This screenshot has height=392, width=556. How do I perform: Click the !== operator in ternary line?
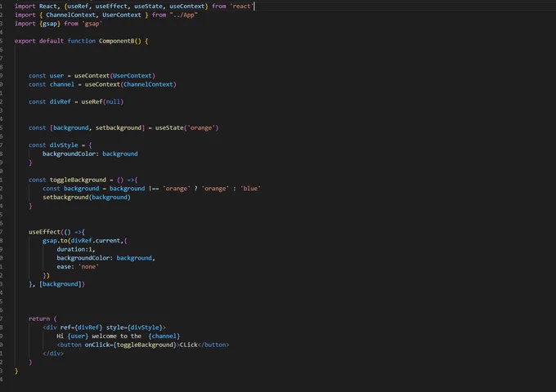(154, 189)
